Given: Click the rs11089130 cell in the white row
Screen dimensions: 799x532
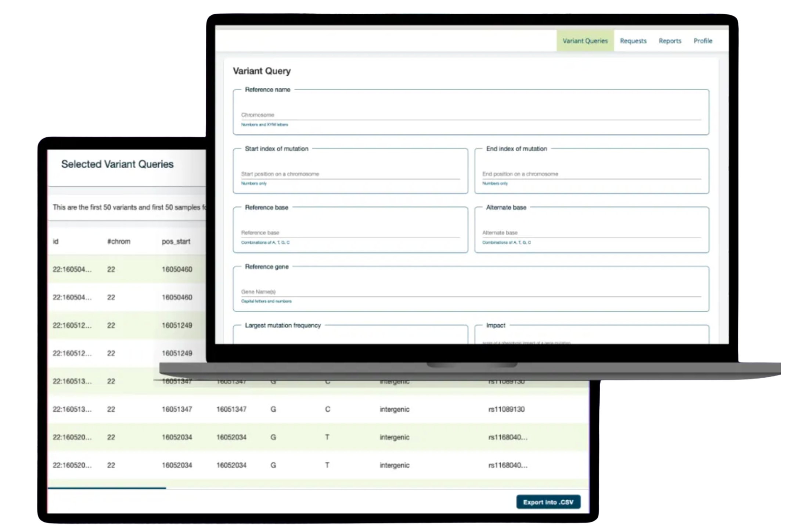Looking at the screenshot, I should (506, 409).
